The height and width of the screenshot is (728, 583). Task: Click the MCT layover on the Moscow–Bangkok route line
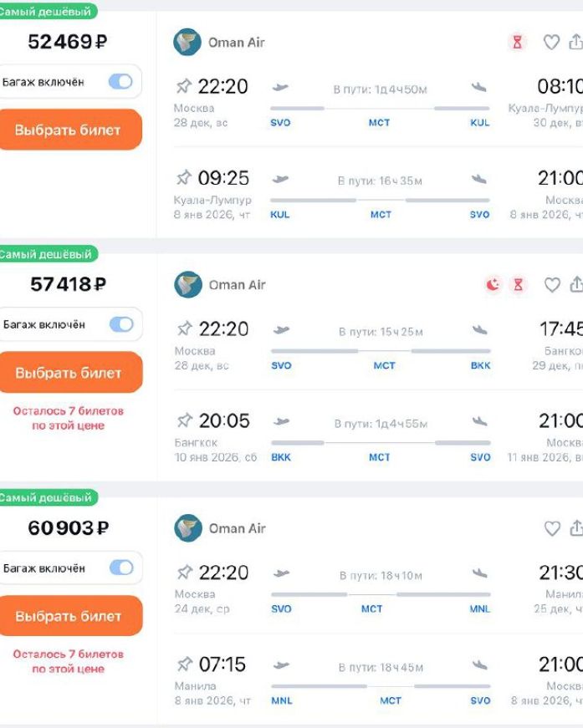(384, 365)
